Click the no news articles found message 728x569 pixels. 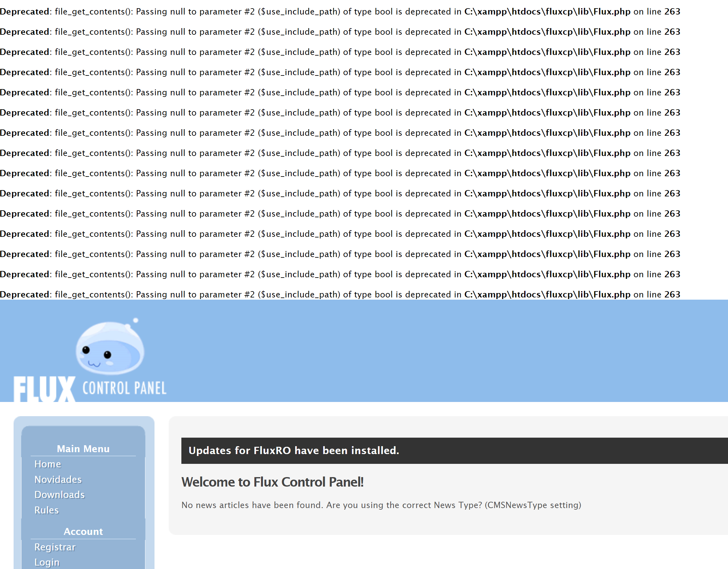click(252, 505)
